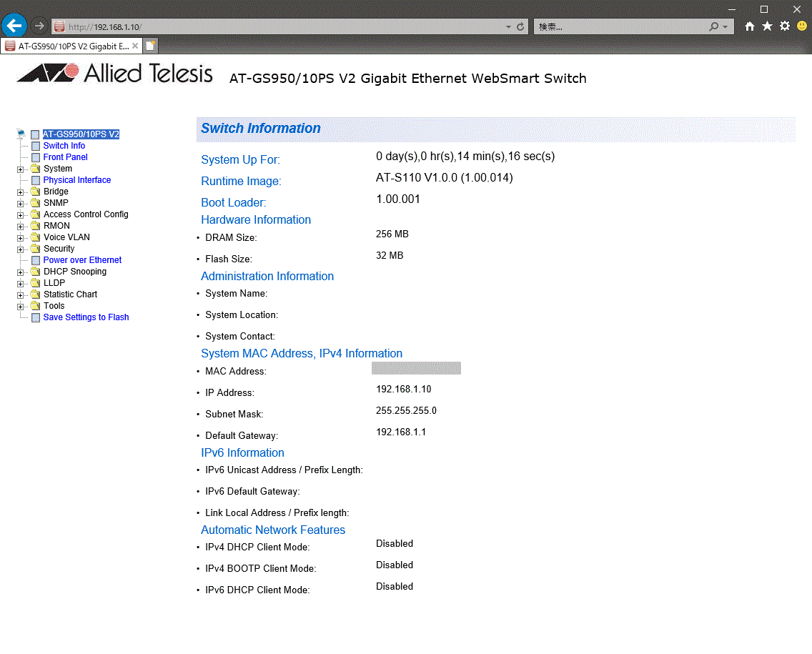The image size is (812, 654).
Task: Open the search provider dropdown arrow
Action: pos(725,26)
